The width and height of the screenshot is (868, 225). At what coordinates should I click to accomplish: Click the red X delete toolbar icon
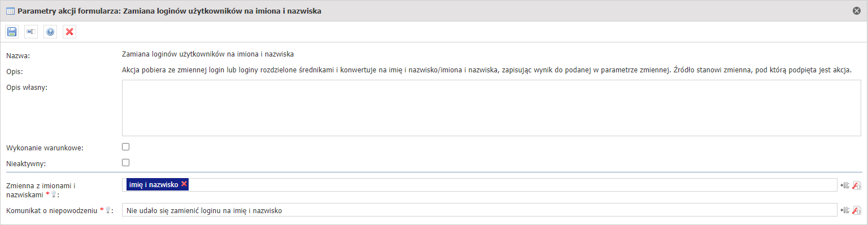tap(69, 32)
